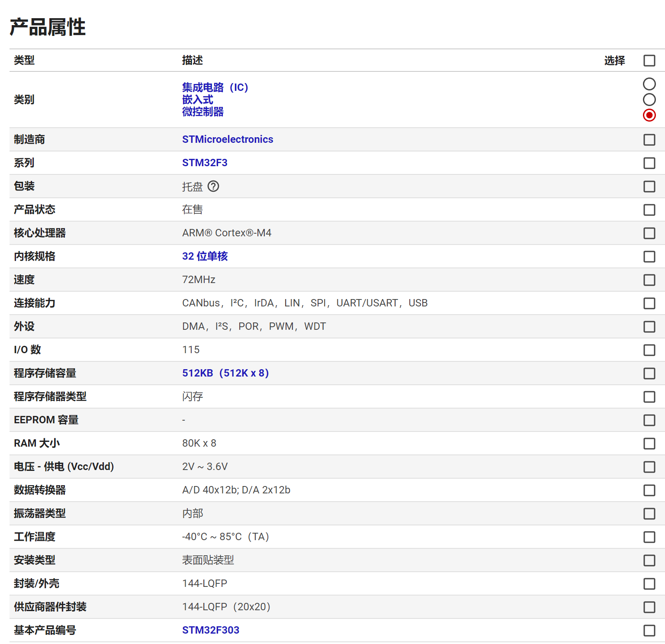665x644 pixels.
Task: Click the A/D 40x12b; D/A 2x12b text
Action: click(236, 490)
